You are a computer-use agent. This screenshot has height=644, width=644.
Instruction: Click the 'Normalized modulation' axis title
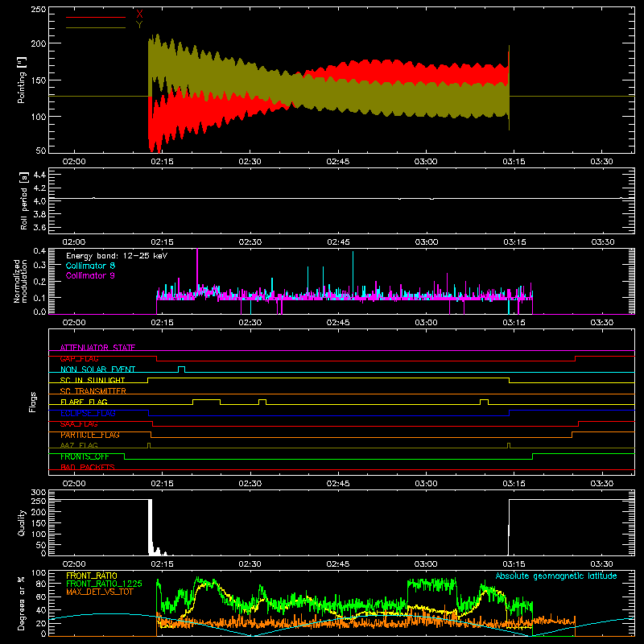coord(20,281)
